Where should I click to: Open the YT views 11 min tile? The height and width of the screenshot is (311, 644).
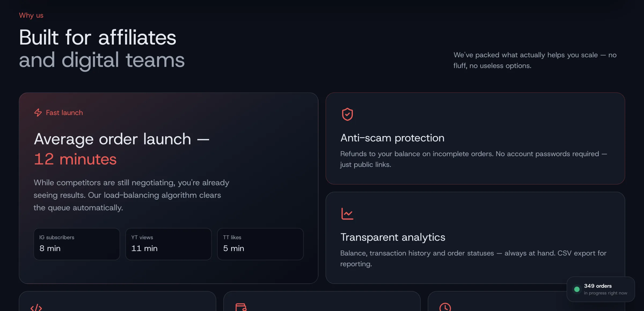click(169, 244)
